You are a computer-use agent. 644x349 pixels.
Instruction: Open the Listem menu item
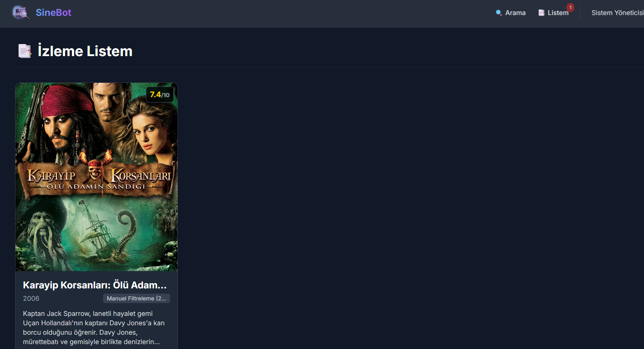557,13
